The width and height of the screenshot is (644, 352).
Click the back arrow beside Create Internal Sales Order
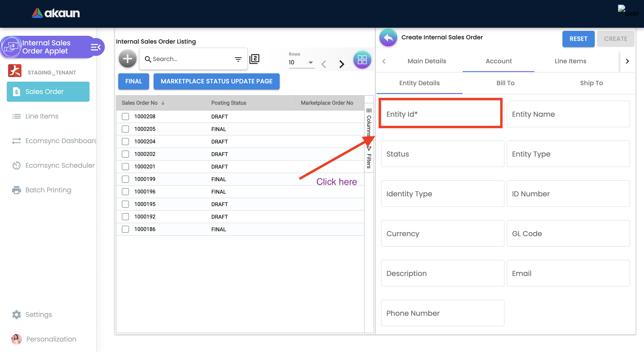(388, 38)
